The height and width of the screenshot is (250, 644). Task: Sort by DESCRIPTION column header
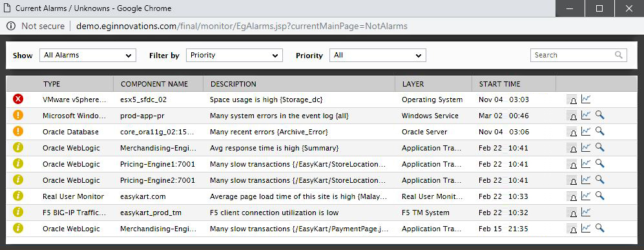(233, 84)
